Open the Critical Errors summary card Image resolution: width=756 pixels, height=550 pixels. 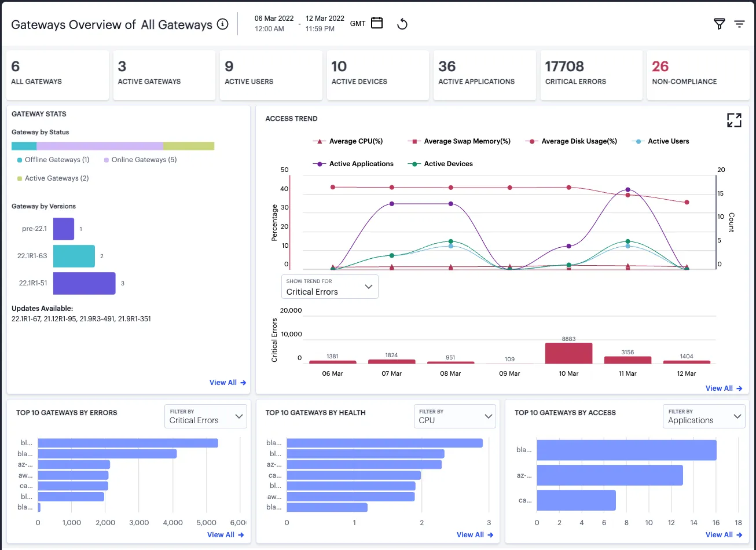coord(592,75)
